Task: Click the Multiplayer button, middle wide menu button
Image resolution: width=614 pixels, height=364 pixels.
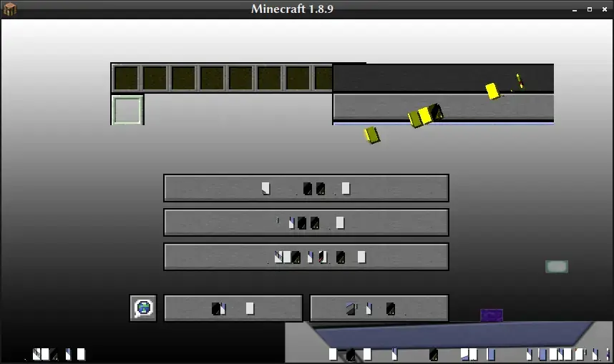Action: [x=306, y=222]
